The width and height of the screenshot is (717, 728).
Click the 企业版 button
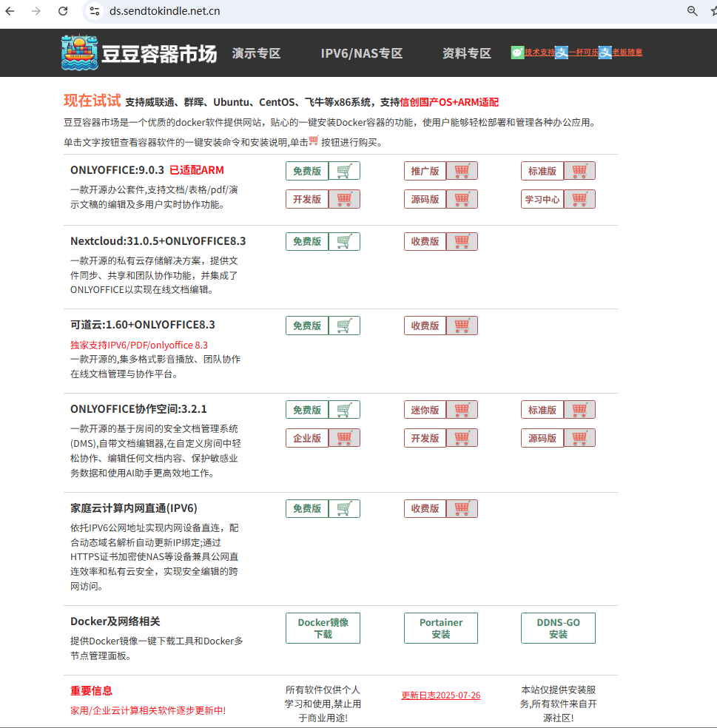(x=307, y=438)
